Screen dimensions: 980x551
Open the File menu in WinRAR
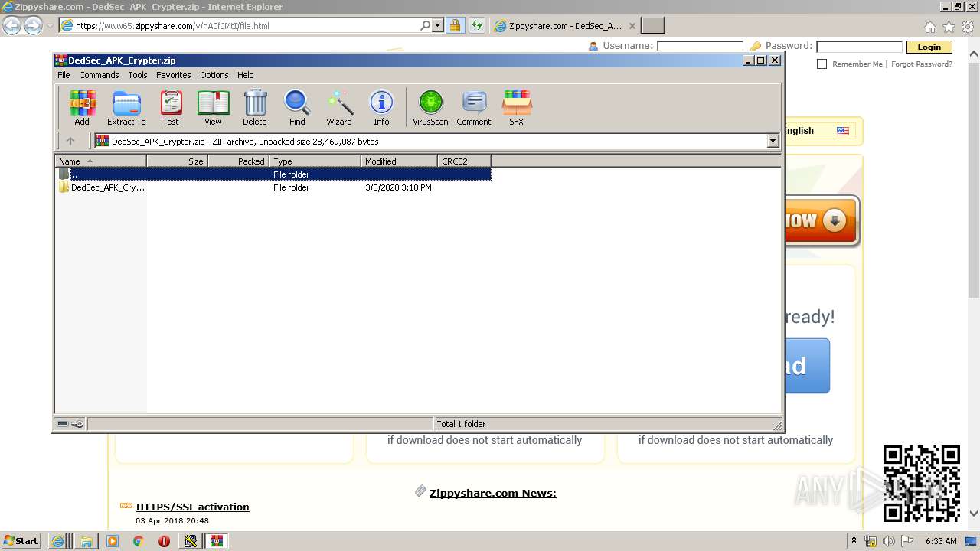[x=64, y=75]
